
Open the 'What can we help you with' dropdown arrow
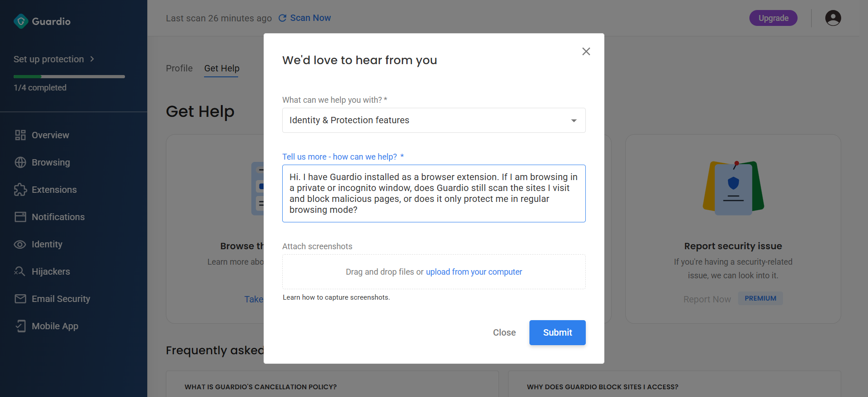pyautogui.click(x=574, y=121)
